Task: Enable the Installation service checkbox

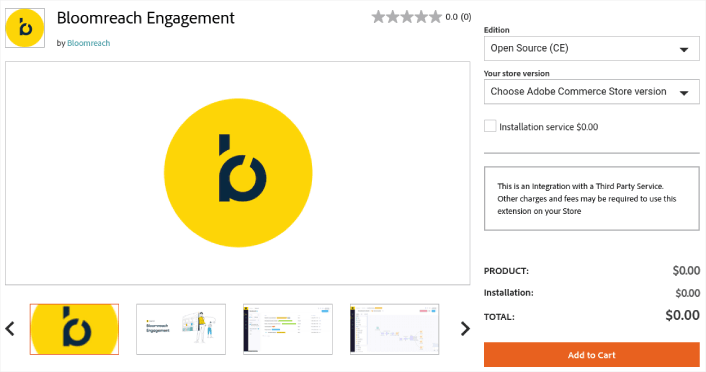Action: click(x=490, y=126)
